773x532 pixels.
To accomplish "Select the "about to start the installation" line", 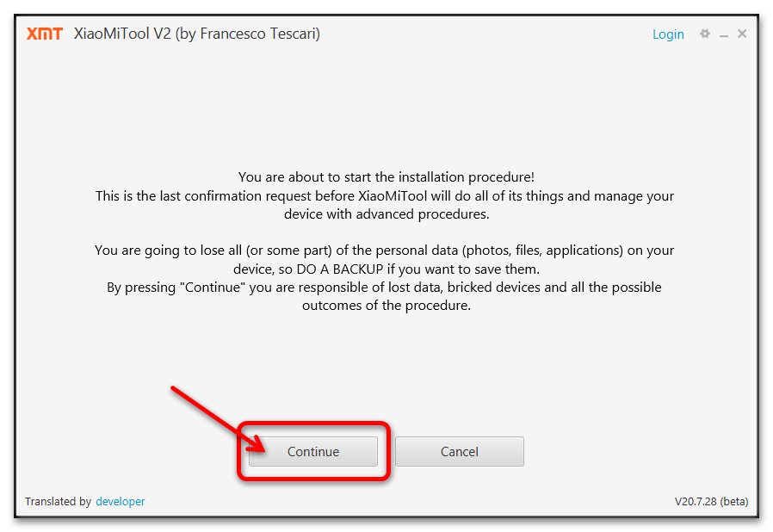I will click(x=386, y=177).
